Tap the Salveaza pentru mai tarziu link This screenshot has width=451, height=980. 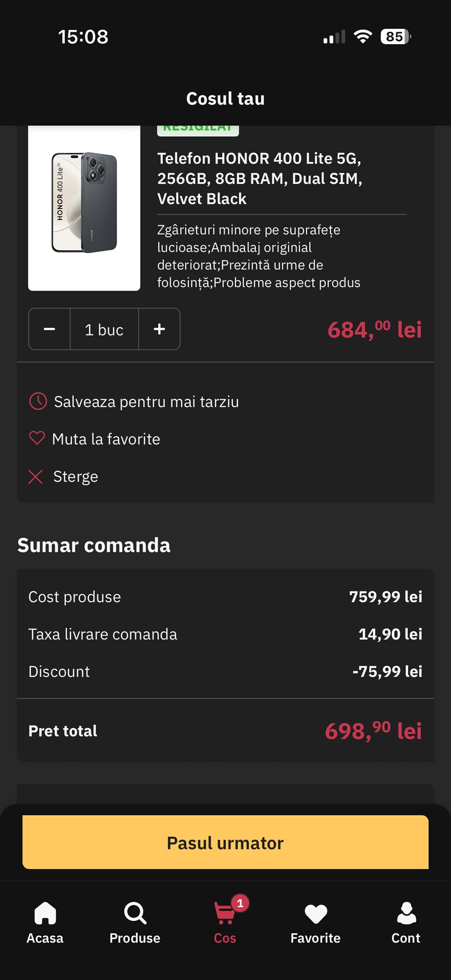(146, 402)
